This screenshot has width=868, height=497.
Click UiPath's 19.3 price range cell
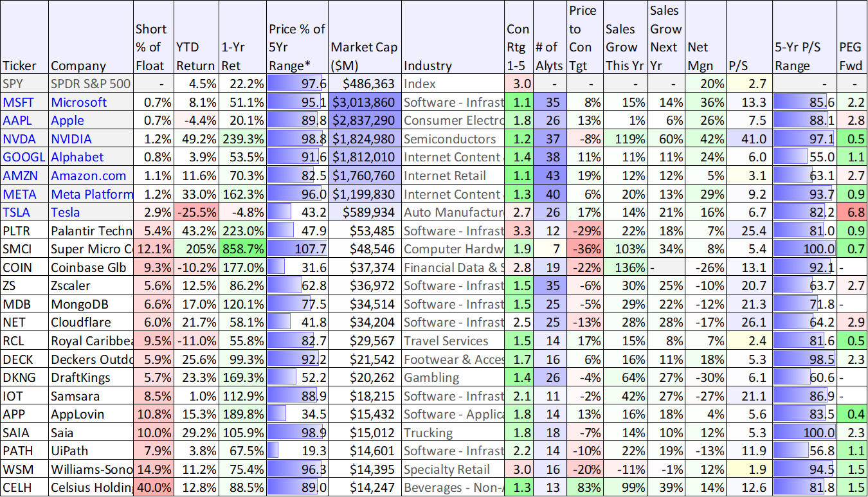point(298,451)
